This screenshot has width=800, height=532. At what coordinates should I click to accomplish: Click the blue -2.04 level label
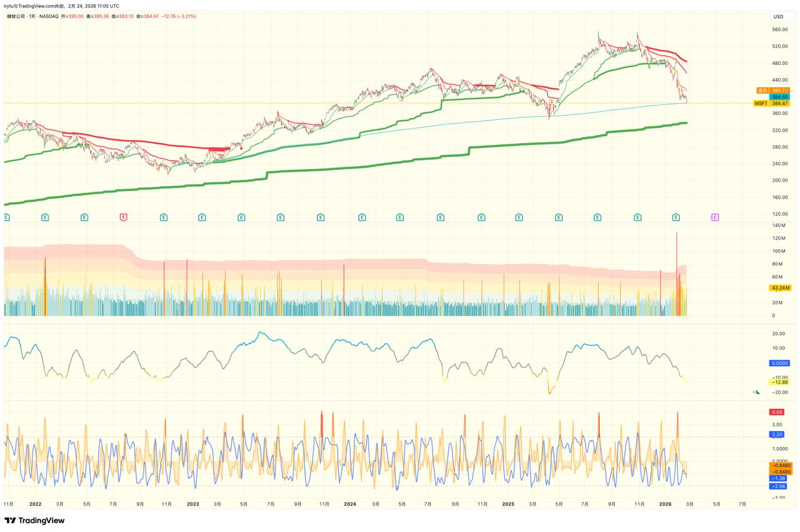779,486
